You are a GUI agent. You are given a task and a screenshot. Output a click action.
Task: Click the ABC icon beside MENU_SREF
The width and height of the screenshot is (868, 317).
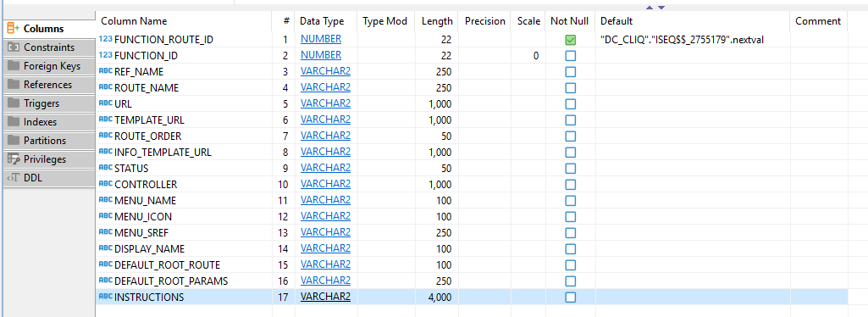tap(105, 232)
